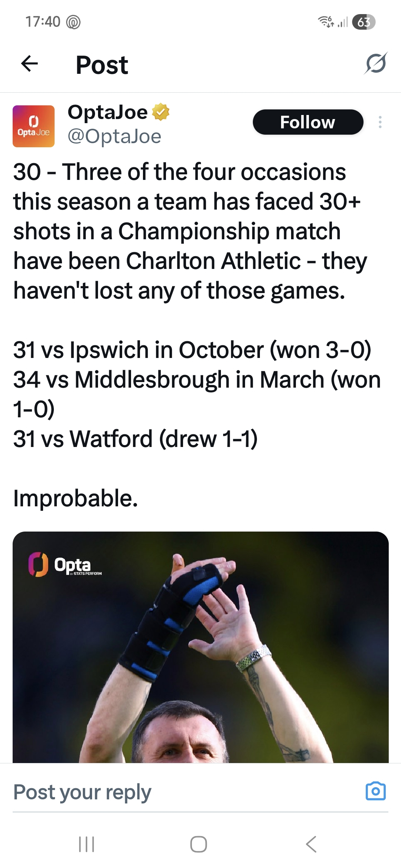Open the Grok icon in header
The height and width of the screenshot is (868, 401).
(x=376, y=64)
